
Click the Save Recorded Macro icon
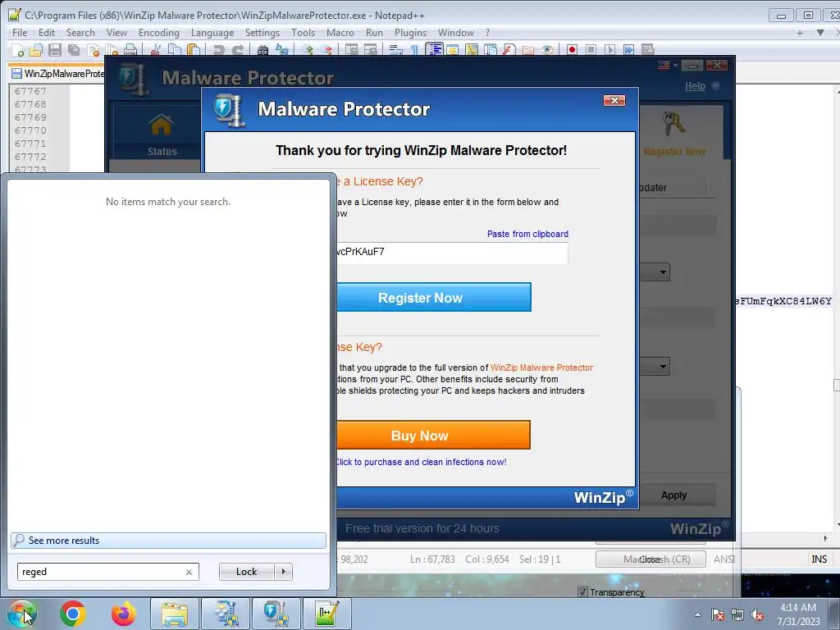coord(648,50)
